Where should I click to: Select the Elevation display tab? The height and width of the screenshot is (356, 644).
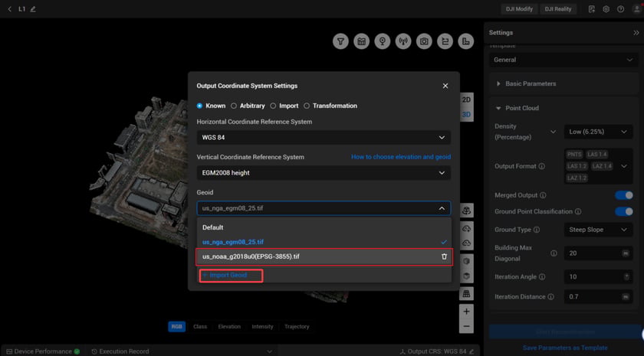[229, 326]
